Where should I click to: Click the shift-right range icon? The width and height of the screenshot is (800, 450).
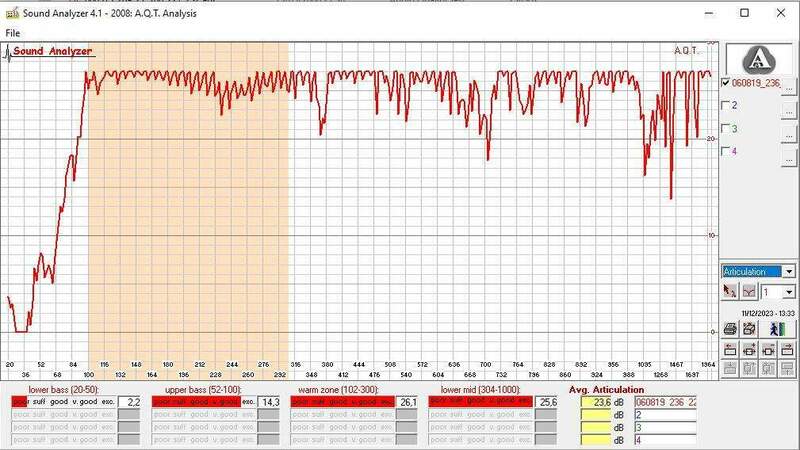789,349
